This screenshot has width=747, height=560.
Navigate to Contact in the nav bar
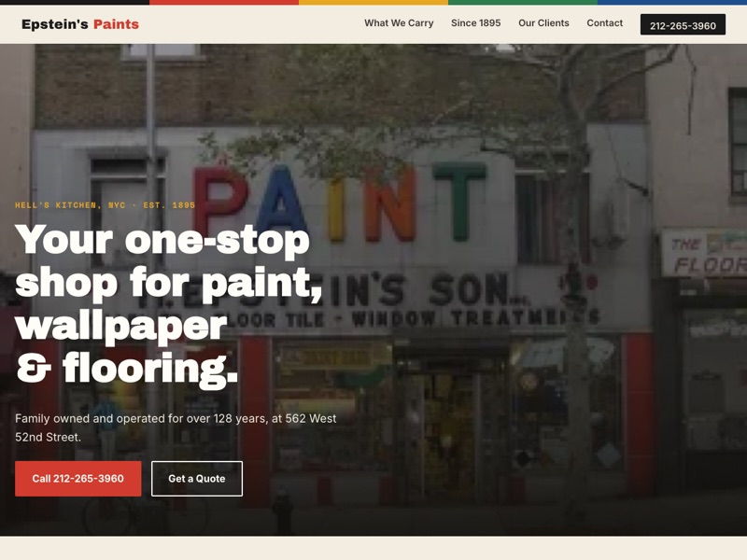tap(604, 22)
